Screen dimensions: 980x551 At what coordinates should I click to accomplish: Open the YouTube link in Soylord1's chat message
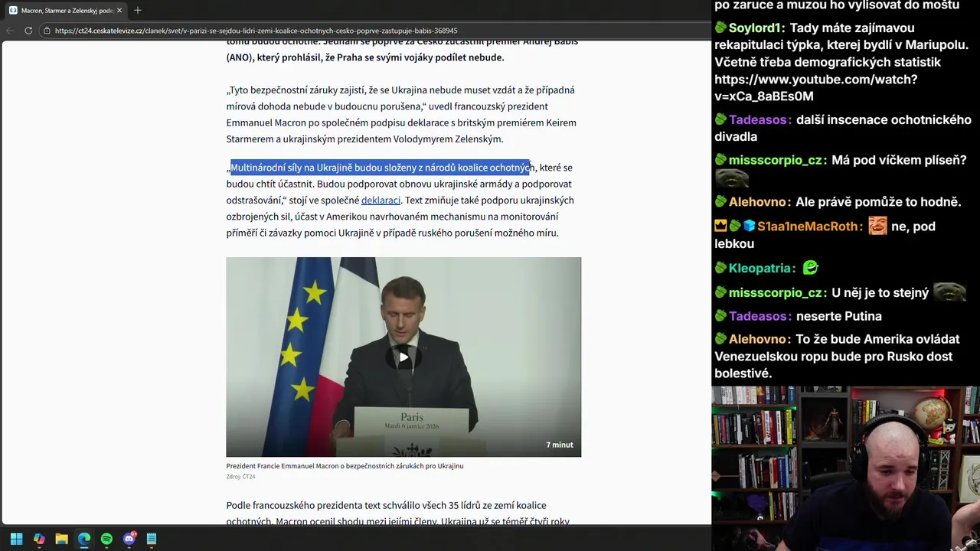point(815,88)
